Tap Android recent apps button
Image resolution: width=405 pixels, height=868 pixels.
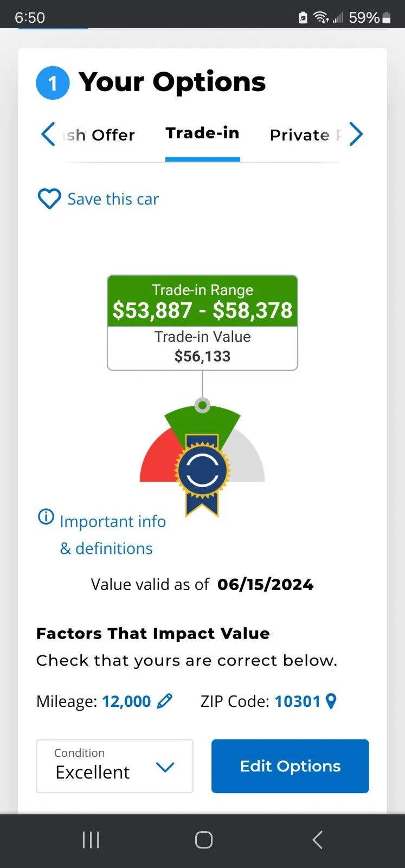click(91, 840)
